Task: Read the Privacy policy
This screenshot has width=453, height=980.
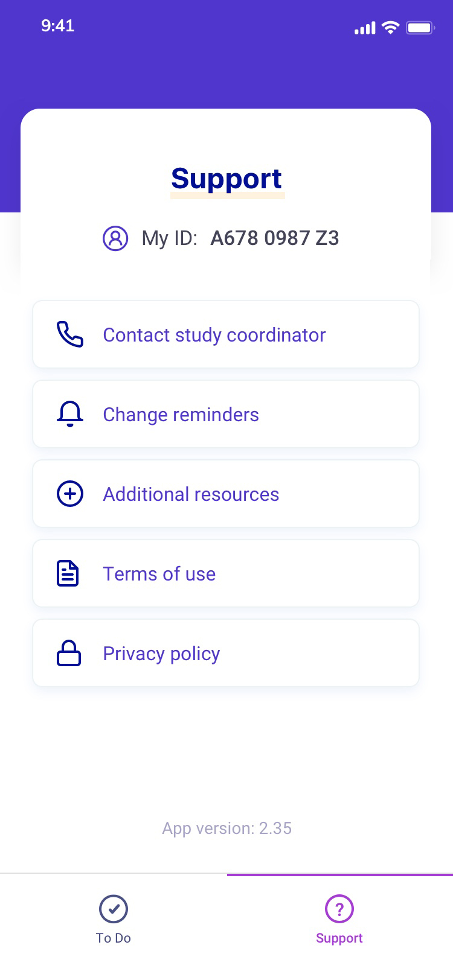Action: point(226,653)
